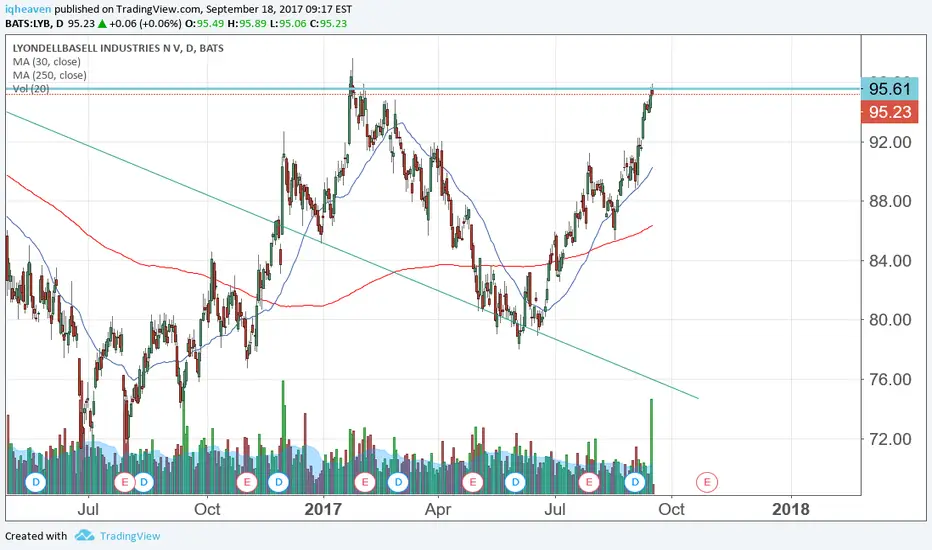
Task: Click the Apr label on time axis
Action: tap(438, 510)
